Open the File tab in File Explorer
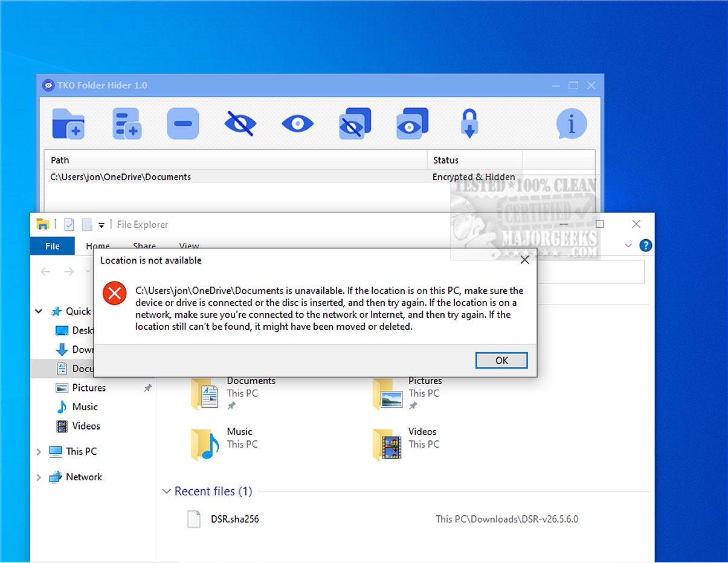728x563 pixels. (53, 246)
